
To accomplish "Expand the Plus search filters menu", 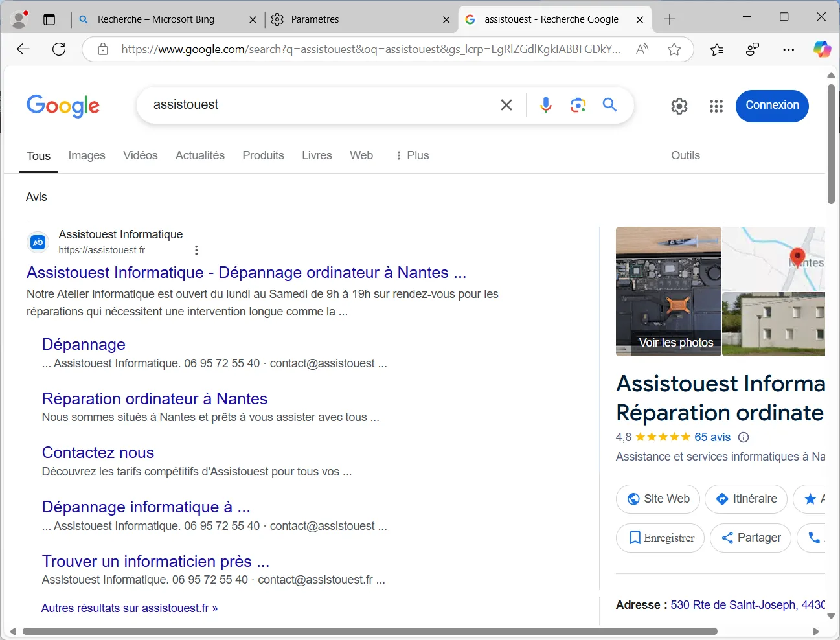I will [x=412, y=155].
